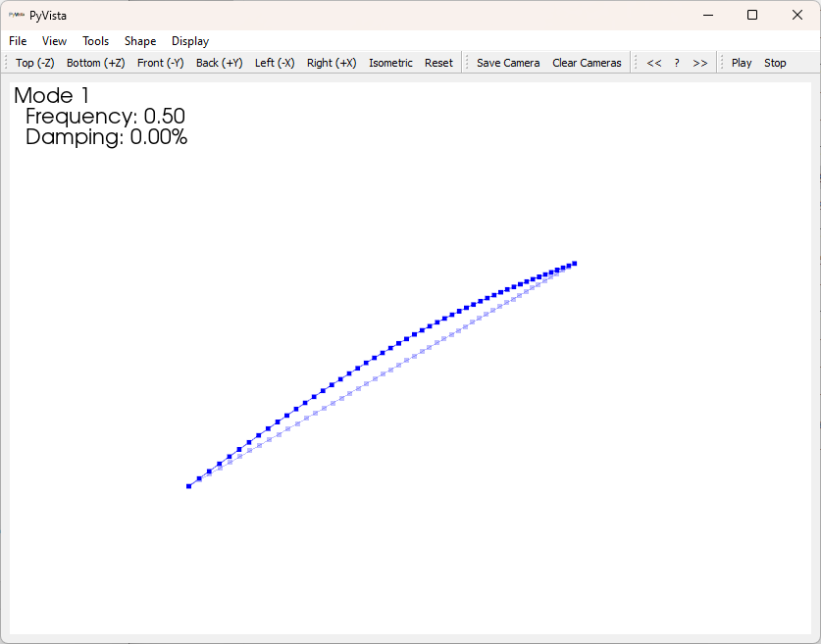This screenshot has height=644, width=821.
Task: Select the Front (-Y) camera view
Action: tap(160, 62)
